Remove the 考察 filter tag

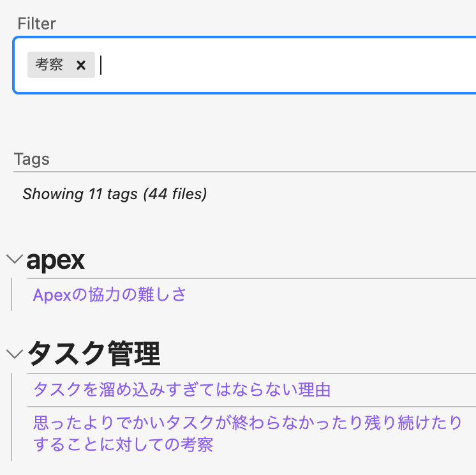81,65
